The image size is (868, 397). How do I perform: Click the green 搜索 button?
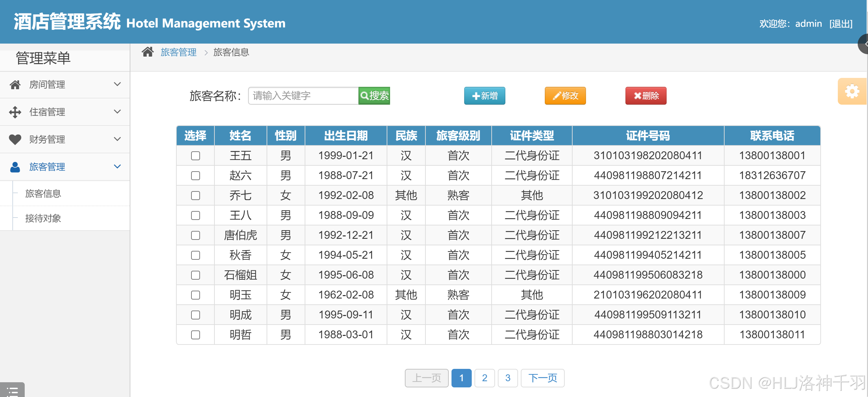tap(374, 96)
